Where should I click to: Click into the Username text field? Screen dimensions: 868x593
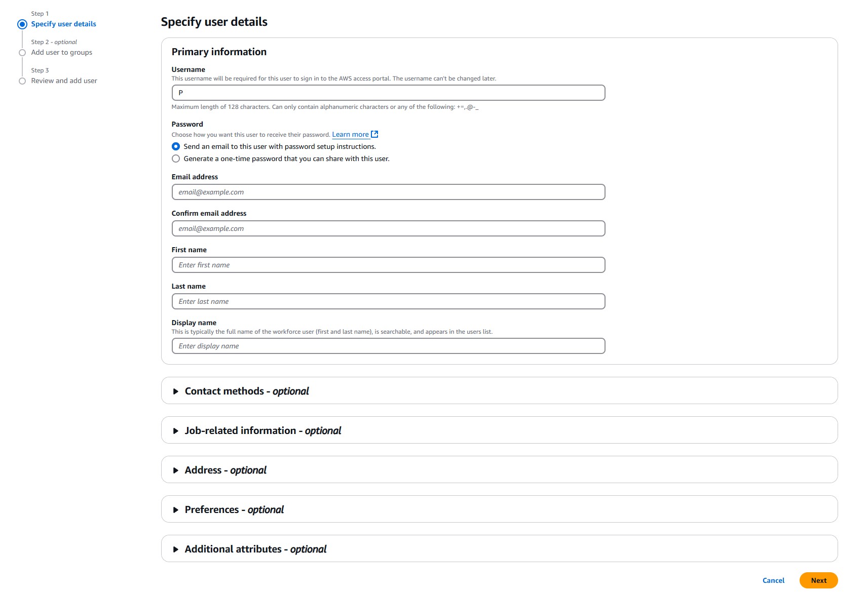388,93
